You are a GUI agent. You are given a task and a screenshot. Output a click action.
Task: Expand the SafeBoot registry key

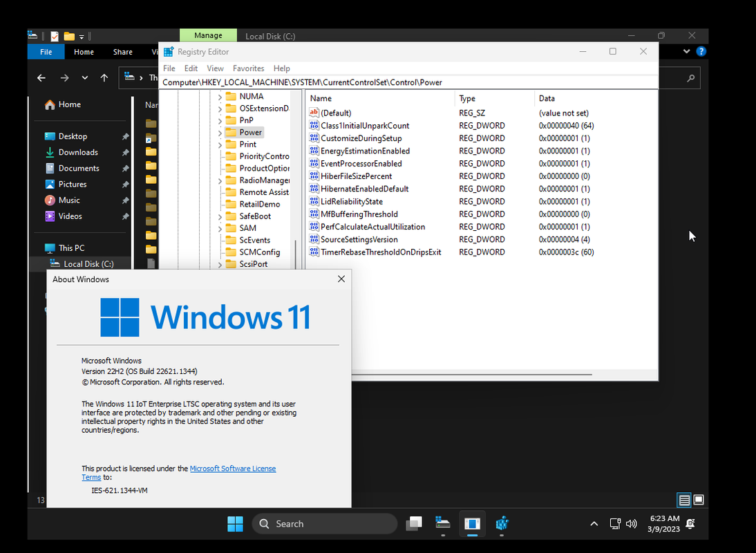pos(220,216)
